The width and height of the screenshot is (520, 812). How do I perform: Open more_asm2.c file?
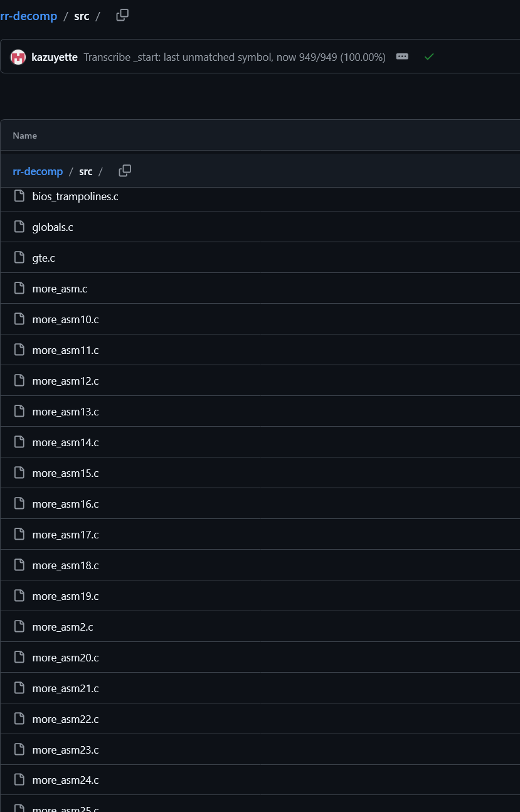pos(63,627)
